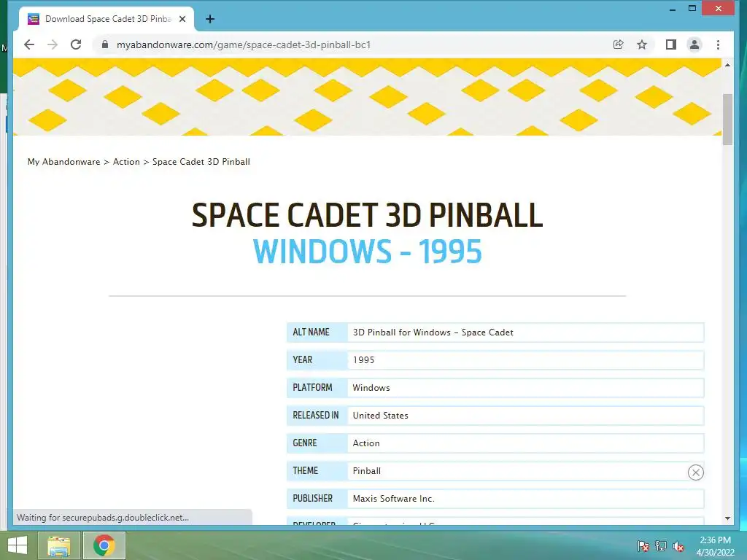View site security lock information

point(105,44)
